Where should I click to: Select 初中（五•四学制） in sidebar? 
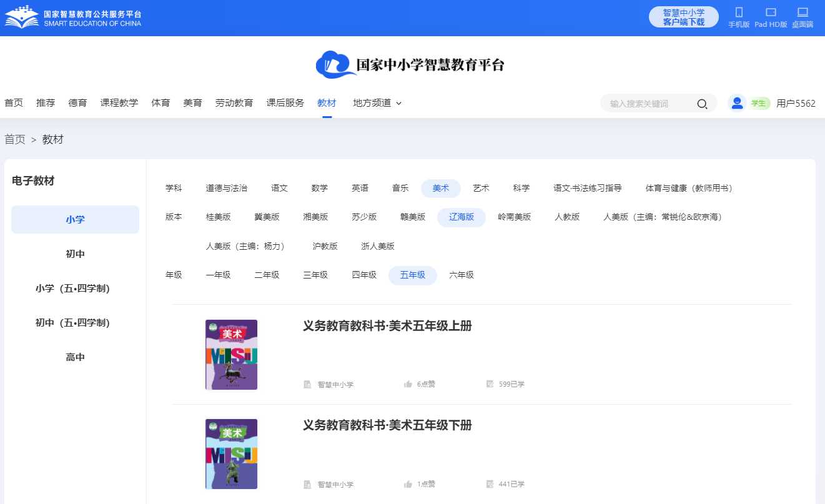pyautogui.click(x=75, y=323)
